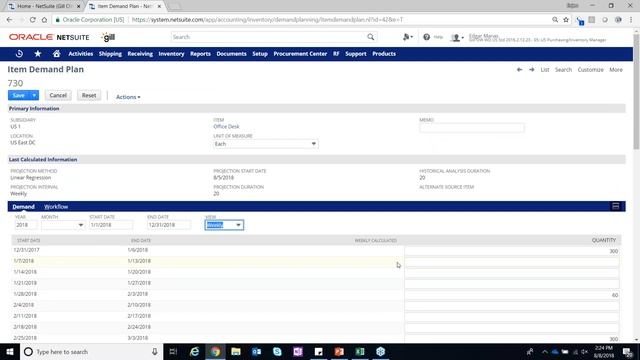Open the Shipping menu
Image resolution: width=640 pixels, height=360 pixels.
110,54
